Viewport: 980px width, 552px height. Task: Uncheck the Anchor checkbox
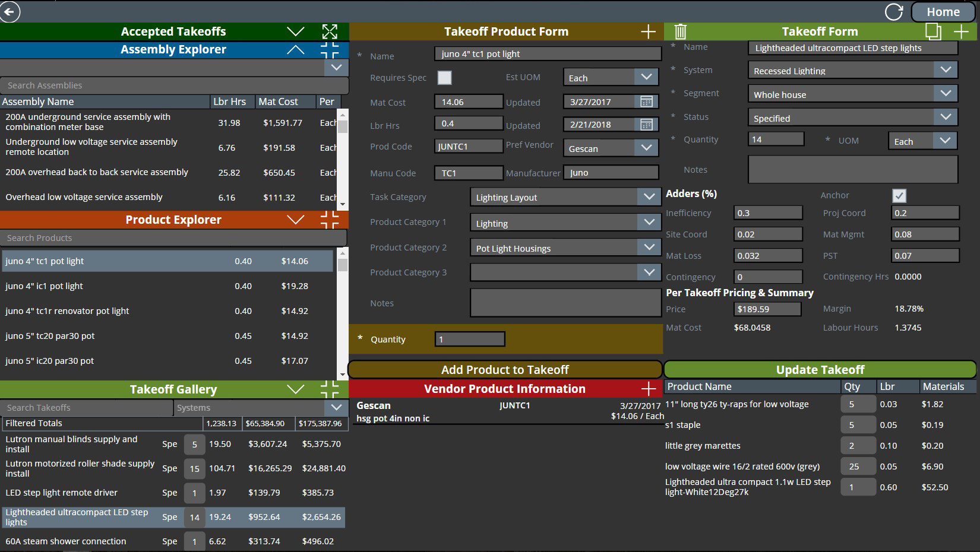[x=900, y=195]
